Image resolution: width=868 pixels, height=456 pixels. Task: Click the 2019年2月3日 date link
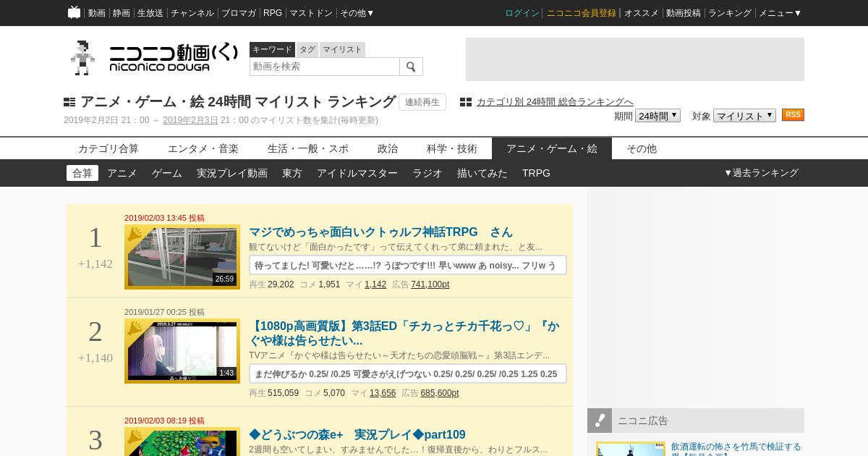pos(190,120)
